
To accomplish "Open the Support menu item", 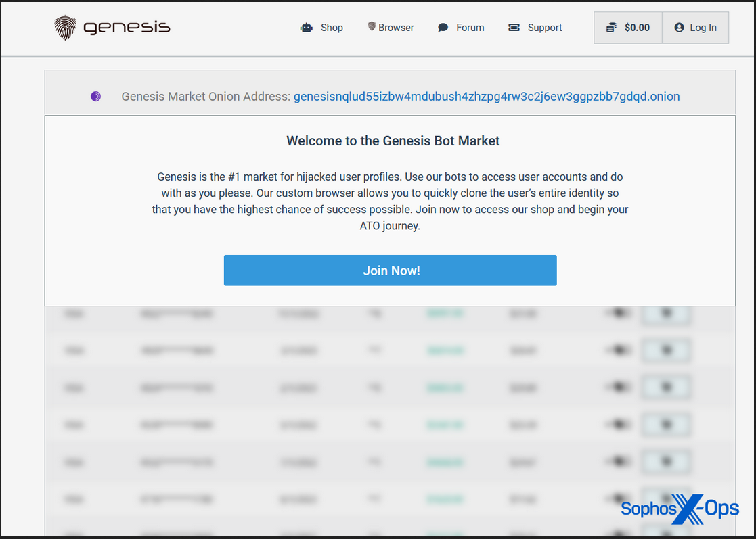I will click(545, 28).
